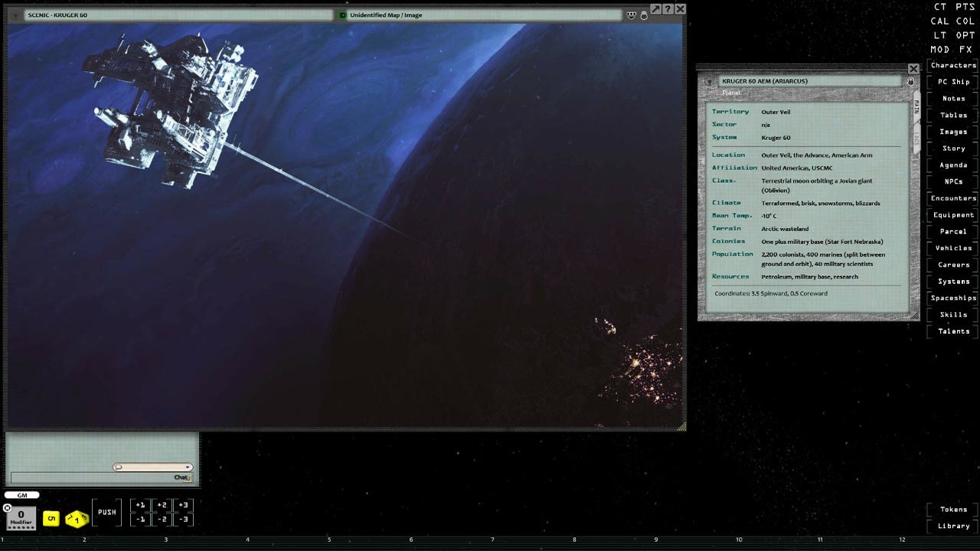The image size is (980, 551).
Task: Roll the yellow six-sided die
Action: [51, 518]
